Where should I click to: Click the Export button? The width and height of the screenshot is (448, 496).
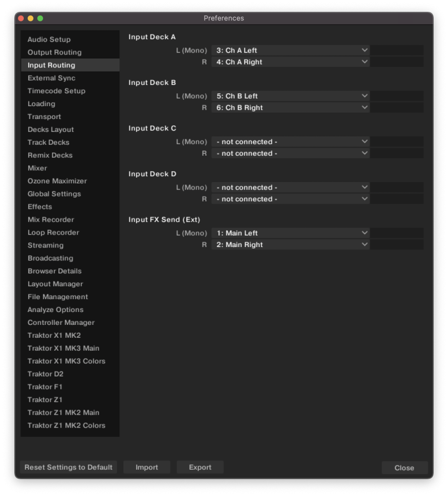[x=200, y=467]
